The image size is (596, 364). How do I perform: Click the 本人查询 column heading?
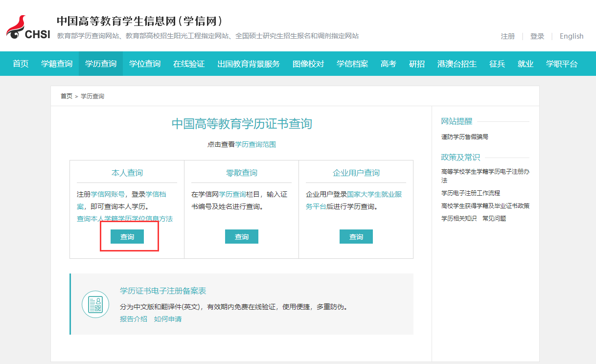[127, 173]
